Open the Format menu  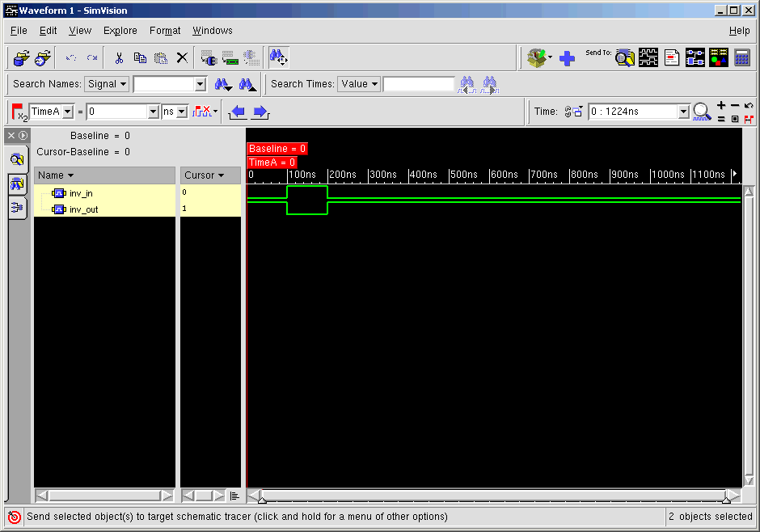pos(165,31)
